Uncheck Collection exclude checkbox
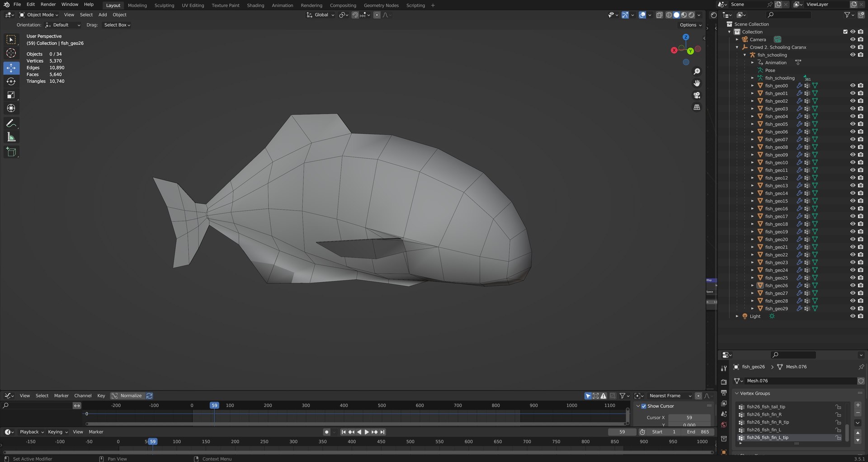Image resolution: width=868 pixels, height=462 pixels. click(845, 32)
